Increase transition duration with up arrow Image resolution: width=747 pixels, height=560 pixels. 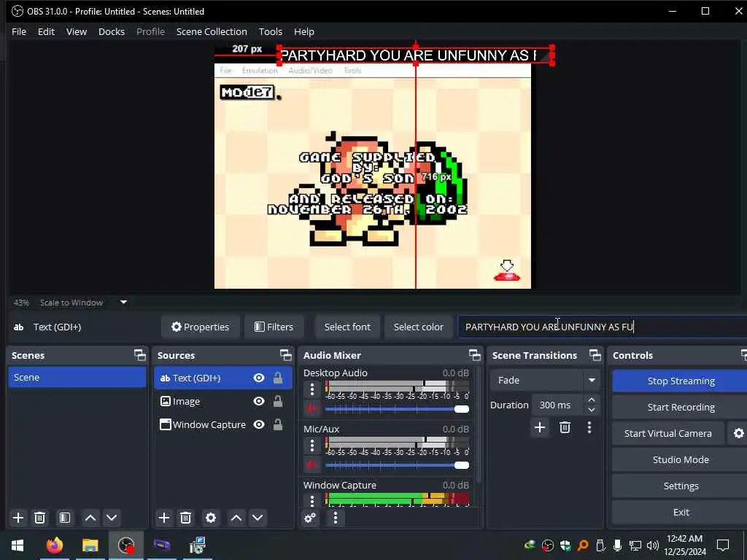coord(591,400)
